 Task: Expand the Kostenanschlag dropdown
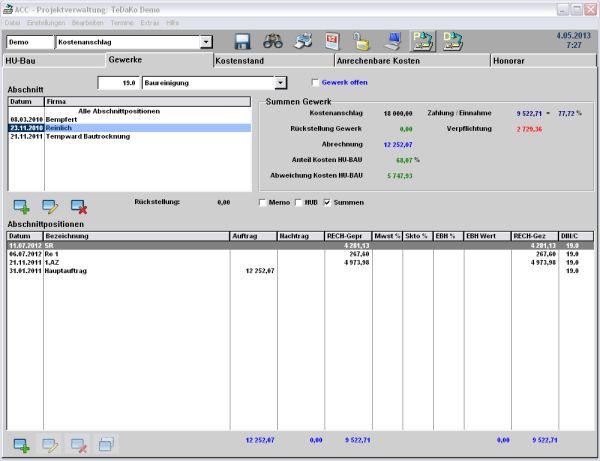(206, 43)
